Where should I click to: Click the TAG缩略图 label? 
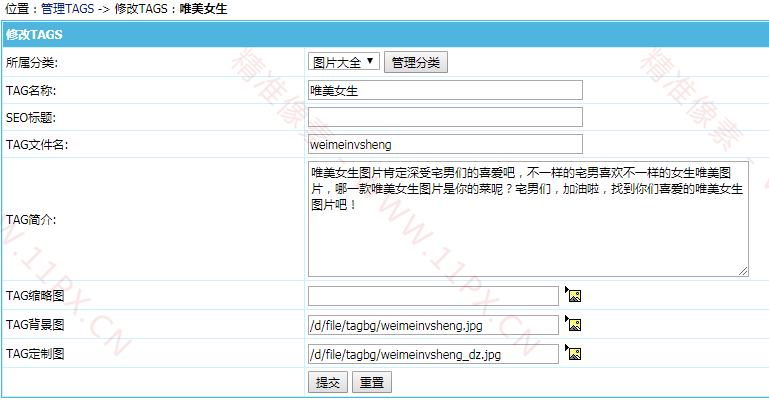(35, 296)
